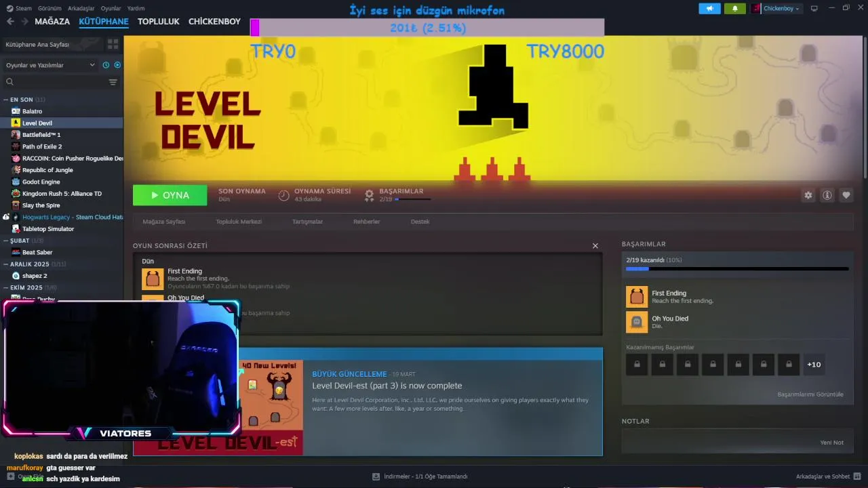Image resolution: width=868 pixels, height=488 pixels.
Task: Select Republic of Jungle in library
Action: click(47, 170)
